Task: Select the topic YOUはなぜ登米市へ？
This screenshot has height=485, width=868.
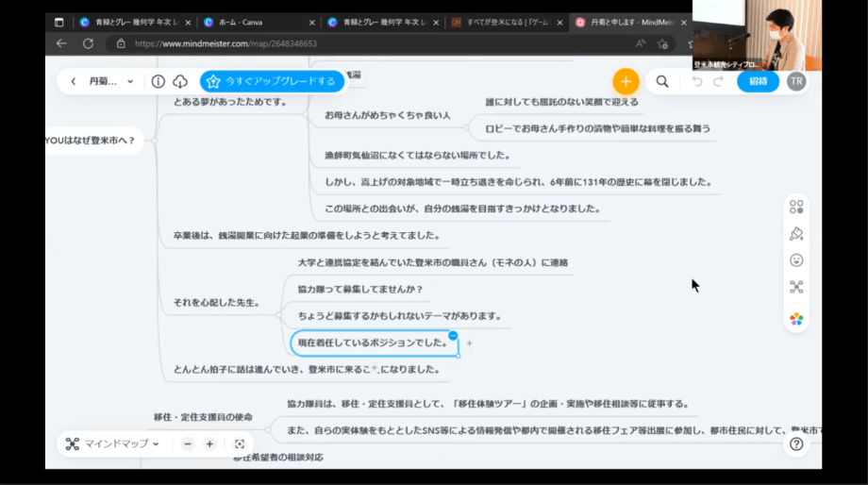Action: [91, 141]
